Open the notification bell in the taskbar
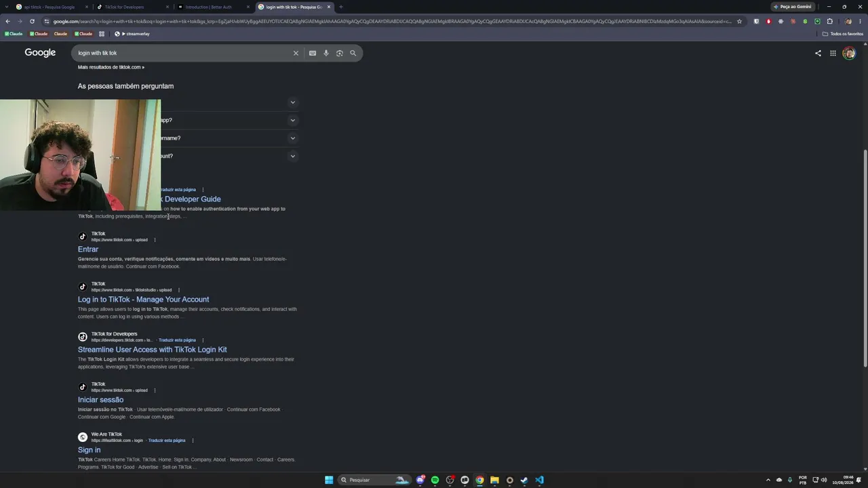Screen dimensions: 868x488 [x=859, y=480]
